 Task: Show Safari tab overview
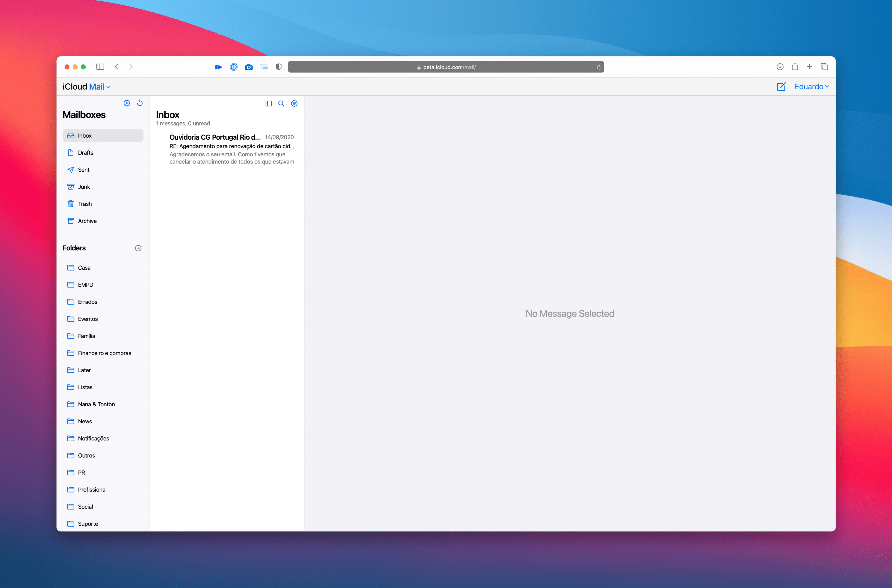pos(824,66)
